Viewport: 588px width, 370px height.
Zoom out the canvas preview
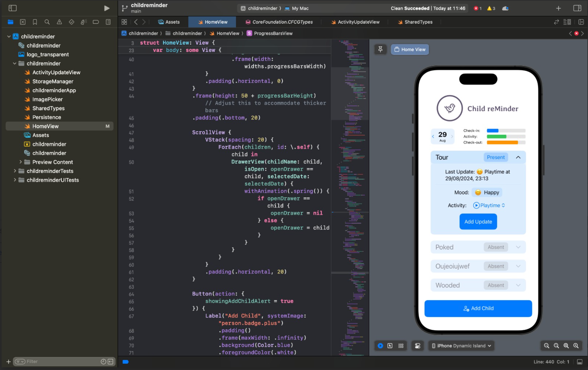546,346
